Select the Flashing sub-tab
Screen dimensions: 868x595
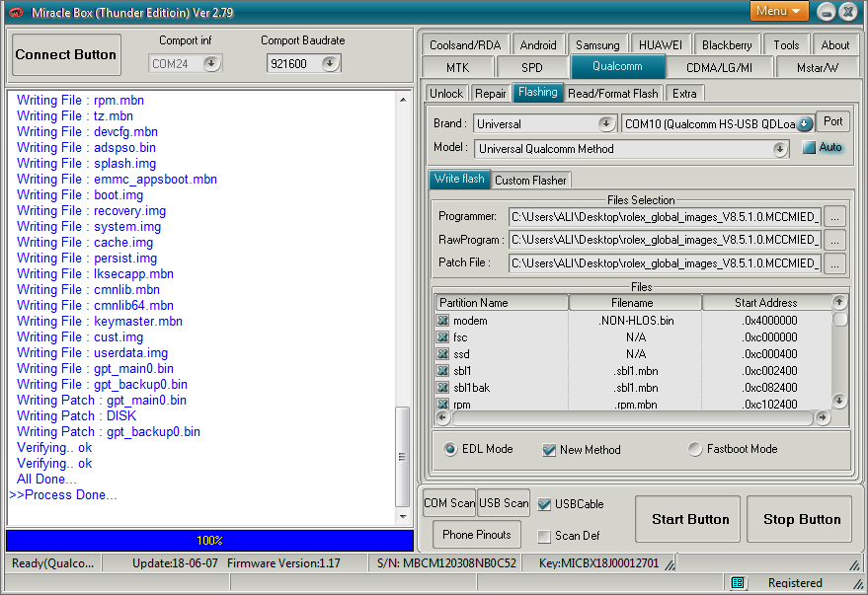pos(537,93)
